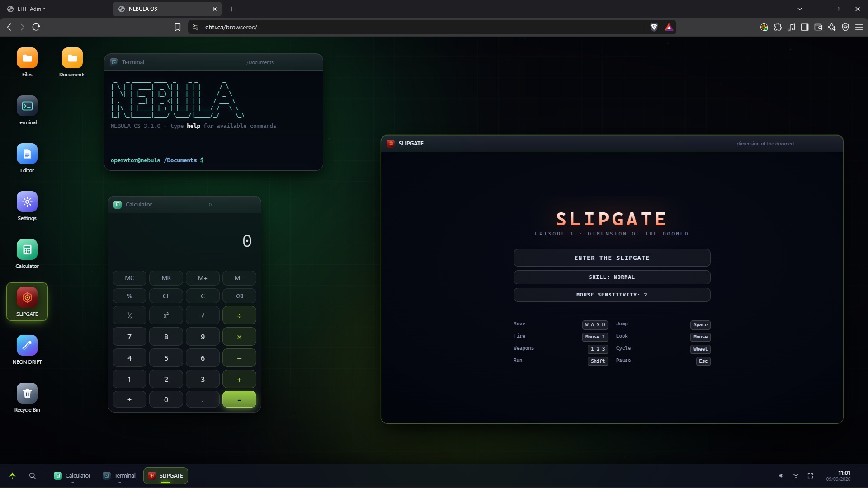
Task: Launch the Terminal desktop icon
Action: tap(27, 111)
